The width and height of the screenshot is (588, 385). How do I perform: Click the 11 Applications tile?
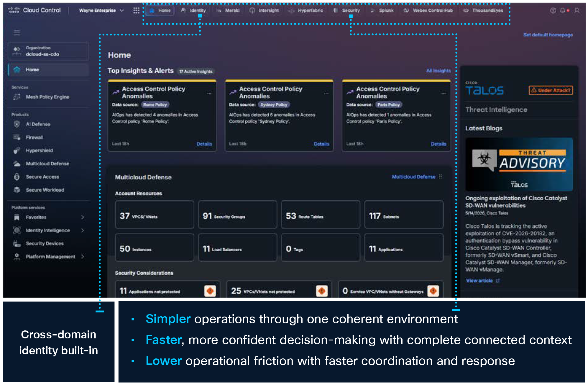(x=404, y=247)
